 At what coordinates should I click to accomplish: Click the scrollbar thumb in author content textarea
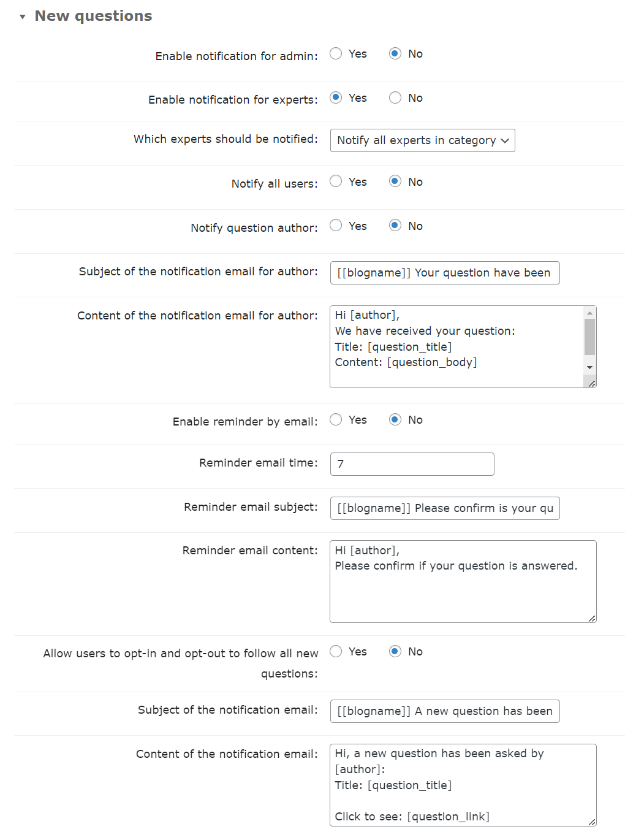589,337
